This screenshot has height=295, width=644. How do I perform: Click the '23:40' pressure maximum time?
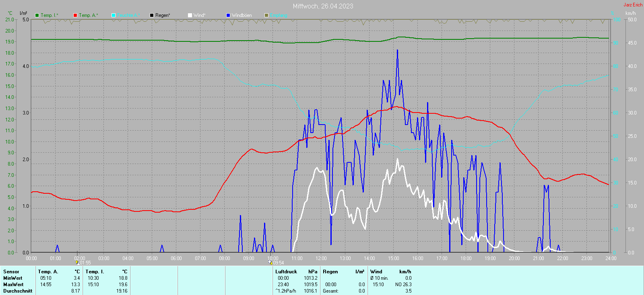(283, 285)
